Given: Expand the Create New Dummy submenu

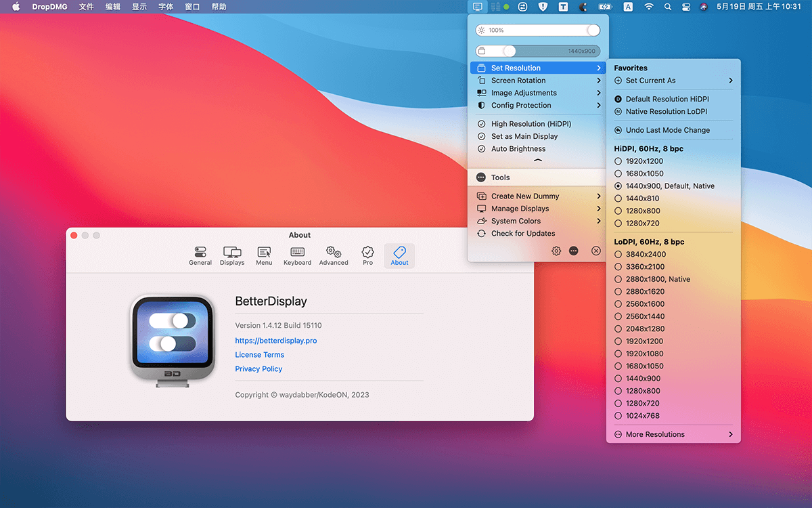Looking at the screenshot, I should [x=538, y=196].
